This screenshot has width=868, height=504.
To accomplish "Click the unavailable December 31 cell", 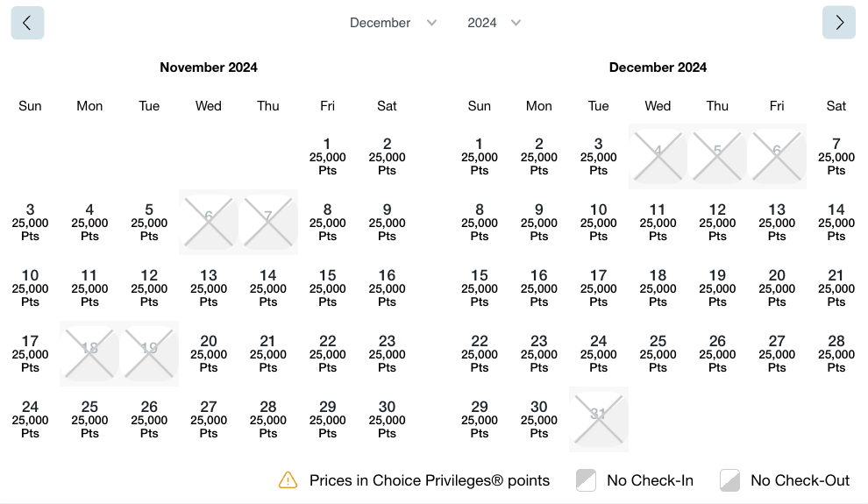I will [x=599, y=420].
